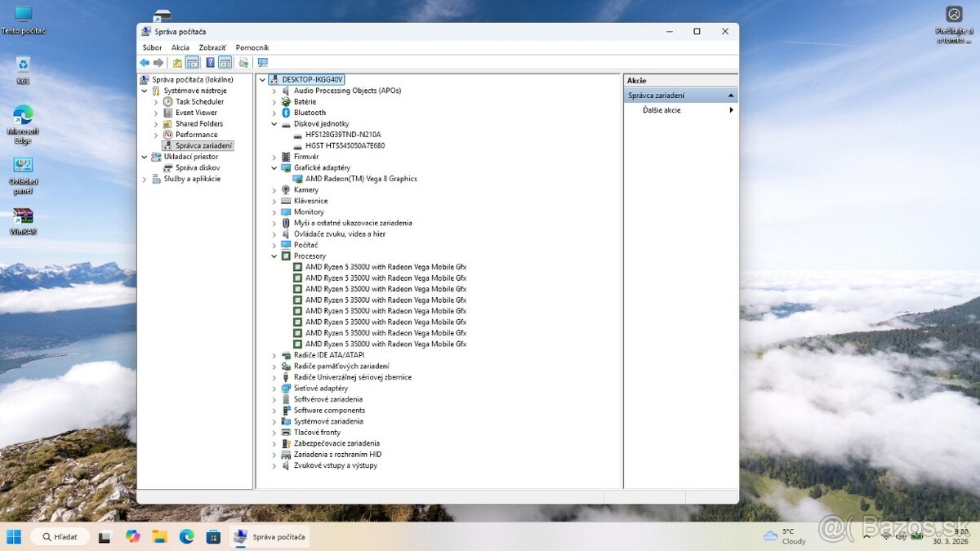Click the Help toolbar icon
This screenshot has height=551, width=980.
209,62
